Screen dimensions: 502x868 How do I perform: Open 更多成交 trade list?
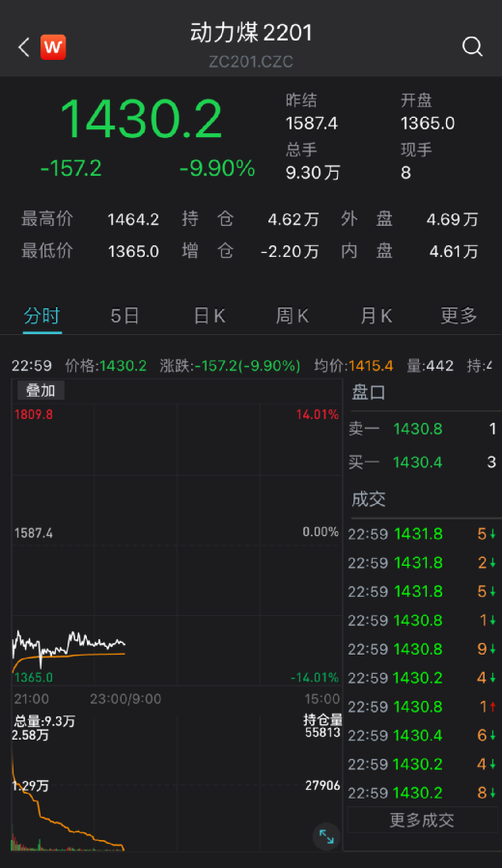pyautogui.click(x=422, y=820)
